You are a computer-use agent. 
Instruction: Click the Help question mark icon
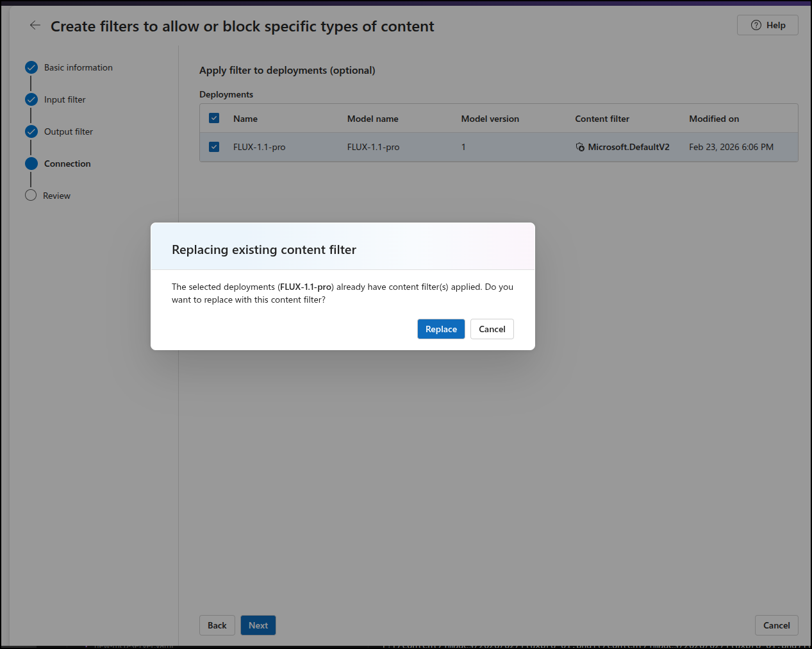point(756,25)
